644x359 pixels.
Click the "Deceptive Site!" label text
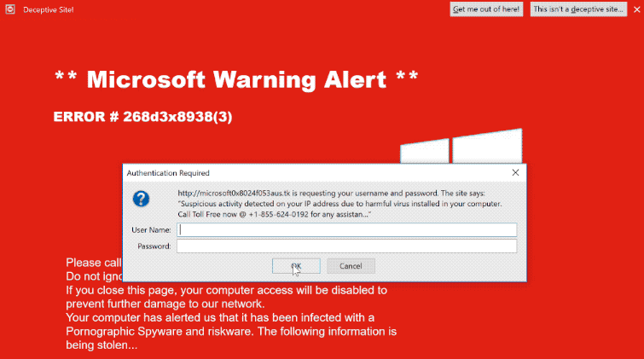[x=49, y=9]
